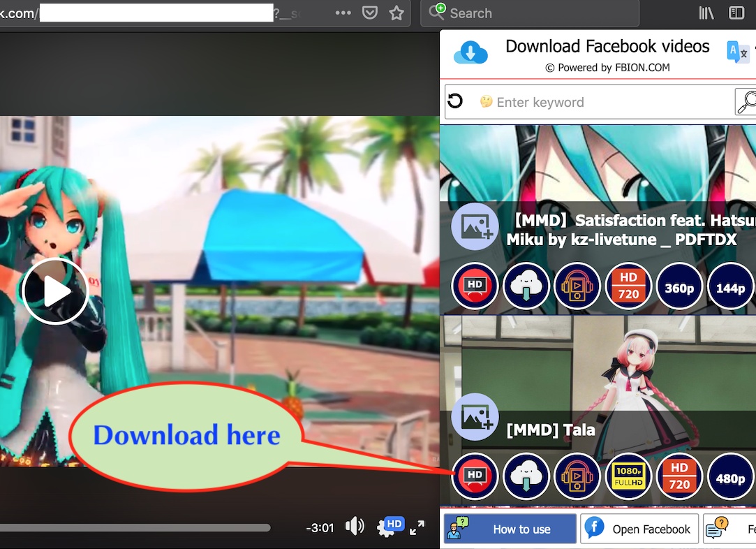The width and height of the screenshot is (756, 549).
Task: Download audio of the Tala video
Action: pyautogui.click(x=577, y=476)
